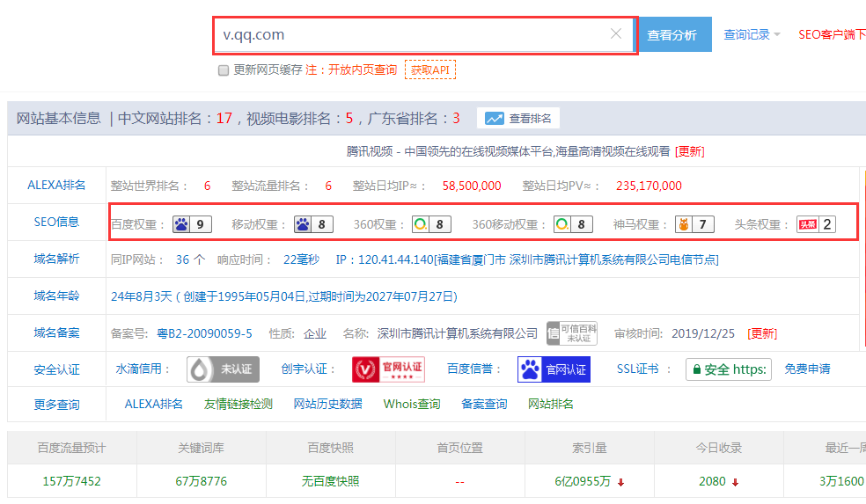Expand the 查询记录 dropdown
The width and height of the screenshot is (866, 504).
click(751, 35)
